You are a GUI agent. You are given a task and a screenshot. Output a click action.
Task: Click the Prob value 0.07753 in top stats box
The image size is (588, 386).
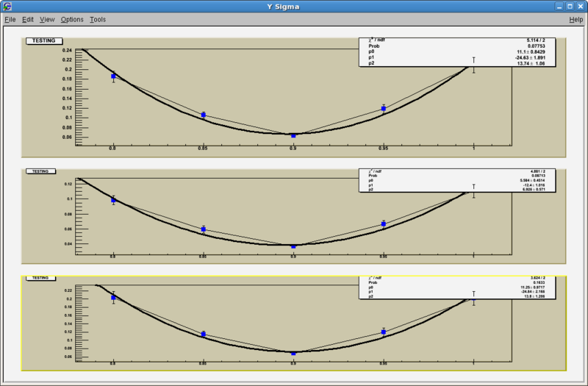tap(537, 46)
